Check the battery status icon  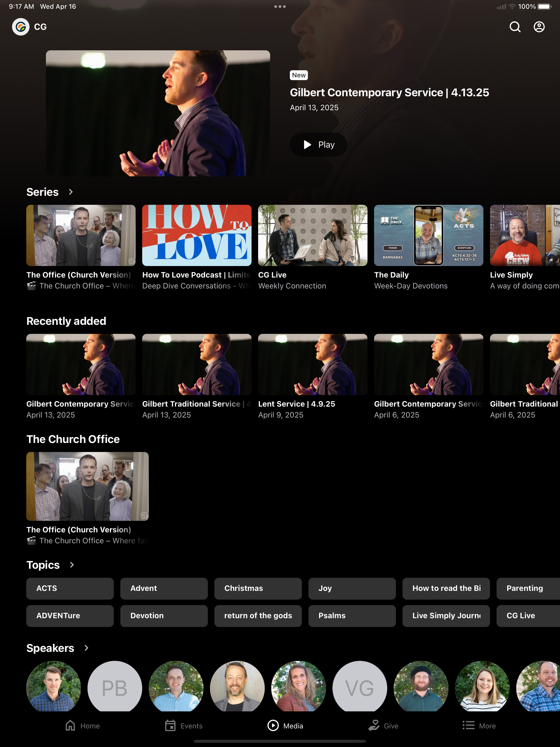point(544,6)
